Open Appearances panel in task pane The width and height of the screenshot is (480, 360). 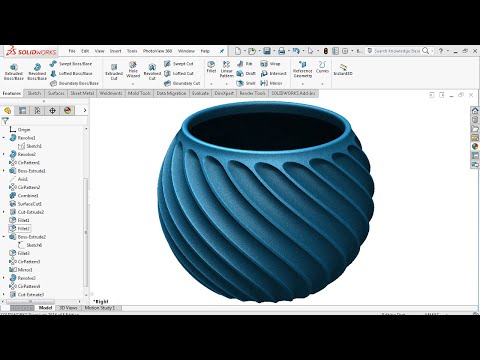point(475,146)
